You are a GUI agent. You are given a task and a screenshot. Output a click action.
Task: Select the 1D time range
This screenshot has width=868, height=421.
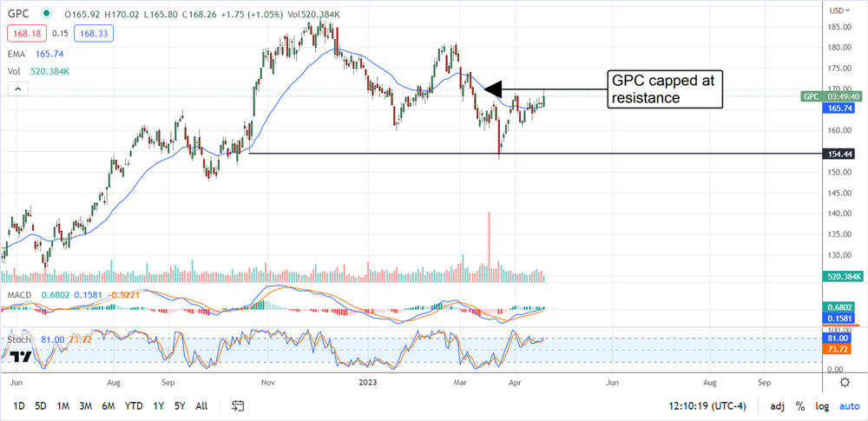tap(19, 406)
